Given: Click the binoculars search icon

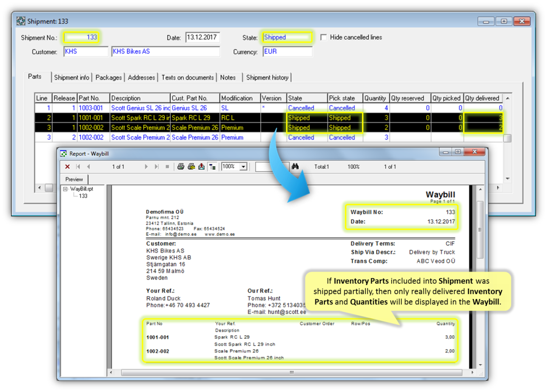Looking at the screenshot, I should click(295, 167).
